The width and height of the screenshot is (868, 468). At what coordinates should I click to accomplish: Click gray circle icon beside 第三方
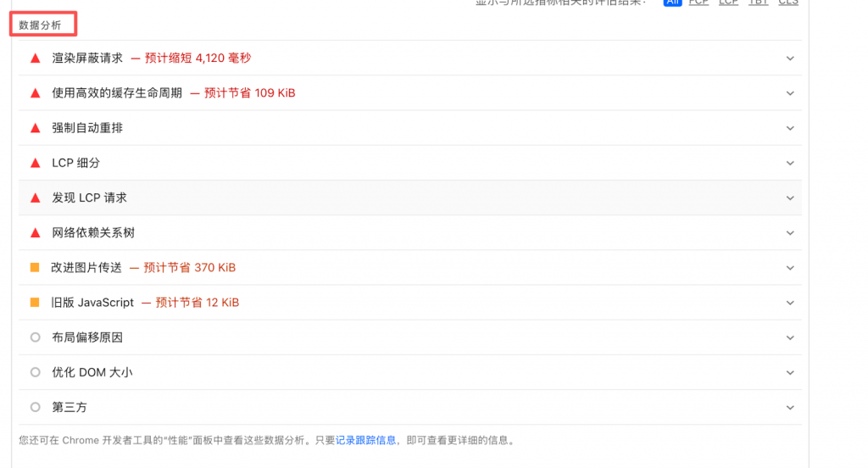[35, 407]
